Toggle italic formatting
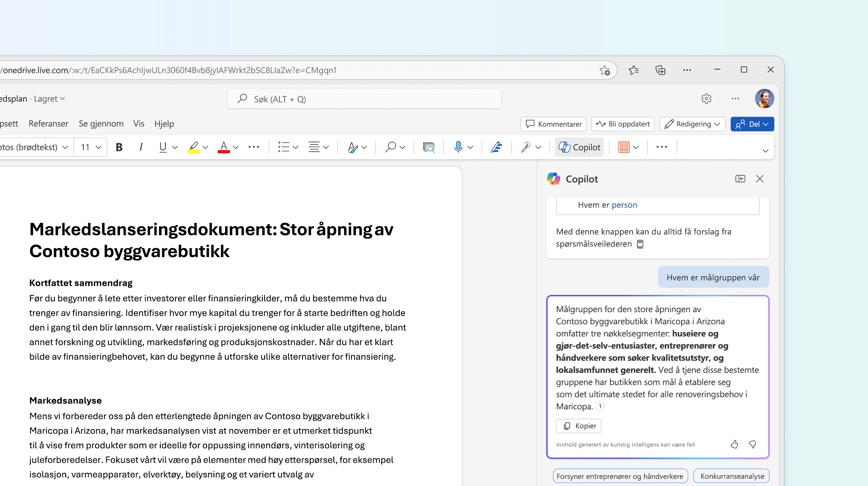The height and width of the screenshot is (486, 868). point(141,147)
